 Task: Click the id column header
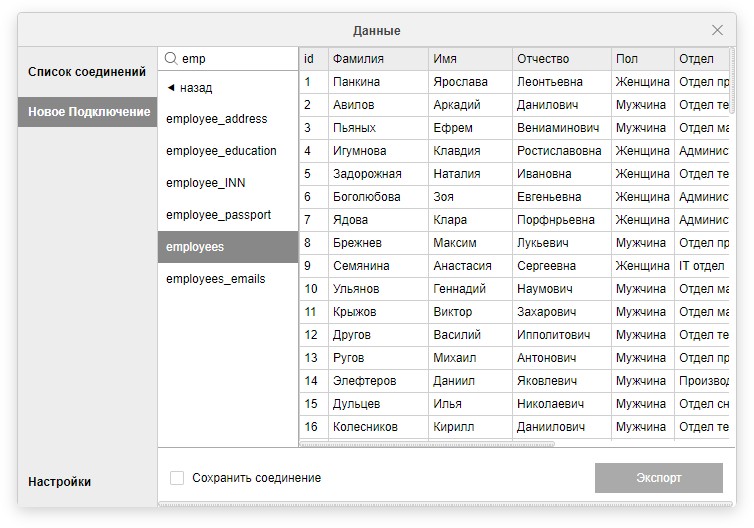tap(309, 59)
